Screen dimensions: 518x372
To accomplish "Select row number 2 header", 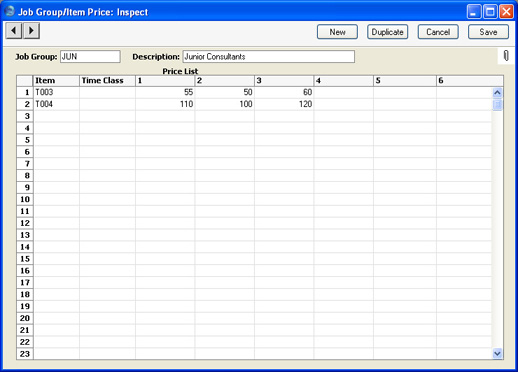I will point(25,104).
